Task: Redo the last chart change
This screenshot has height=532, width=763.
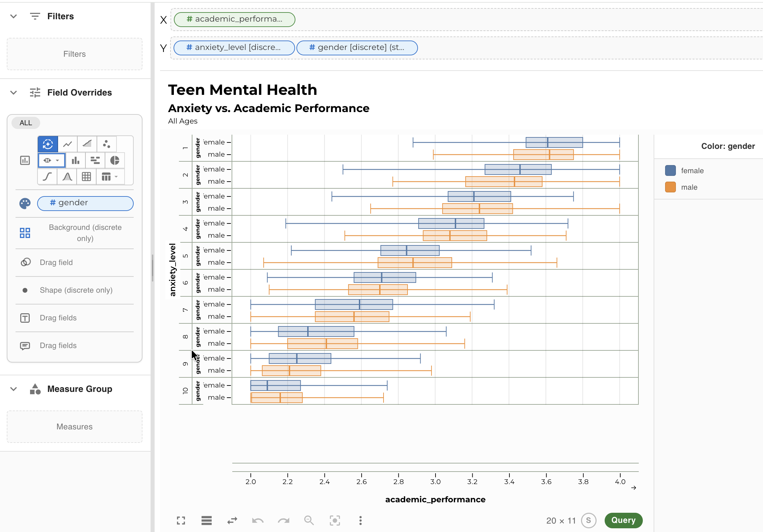Action: [x=284, y=521]
